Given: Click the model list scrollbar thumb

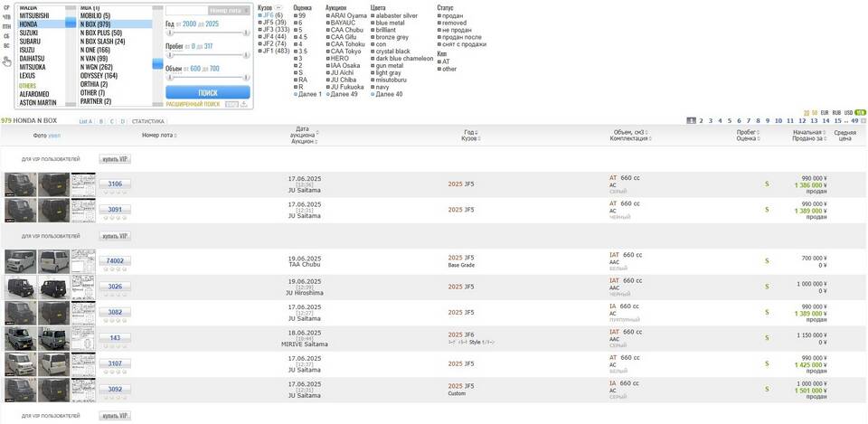Looking at the screenshot, I should (157, 63).
